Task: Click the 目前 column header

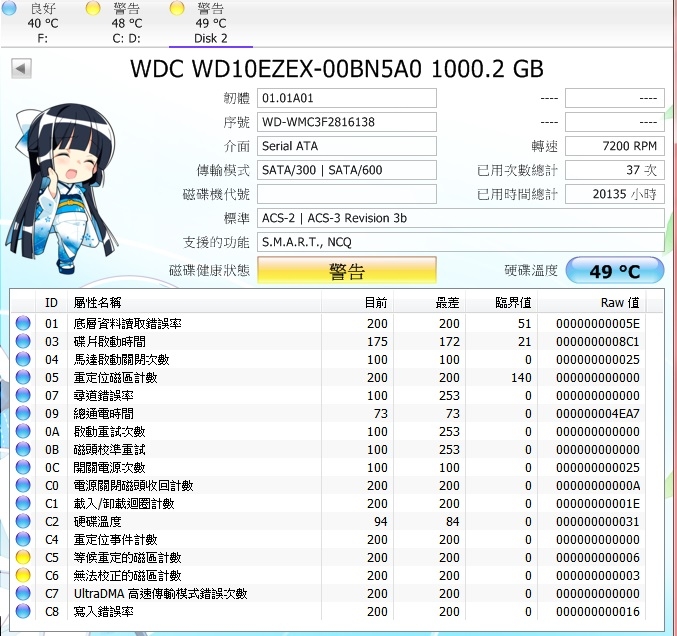Action: (x=357, y=302)
